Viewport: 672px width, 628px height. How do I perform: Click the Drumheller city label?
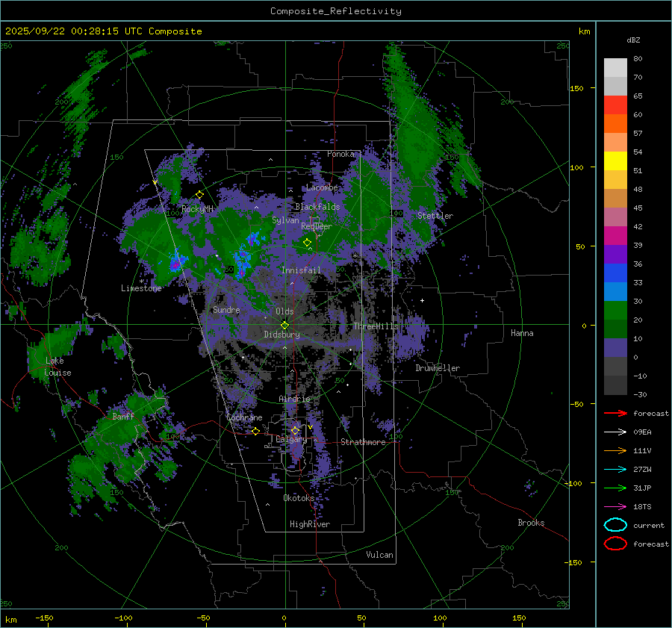(438, 368)
